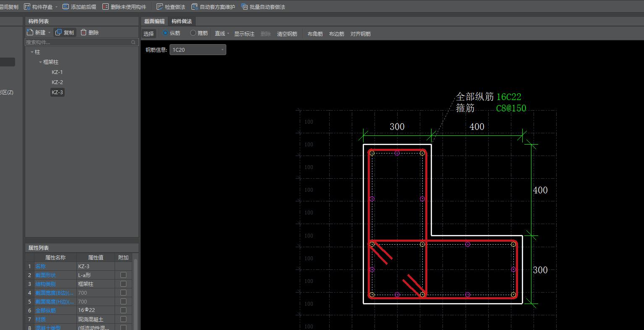Click the 400 right-side dimension label
This screenshot has width=644, height=330.
click(x=540, y=190)
